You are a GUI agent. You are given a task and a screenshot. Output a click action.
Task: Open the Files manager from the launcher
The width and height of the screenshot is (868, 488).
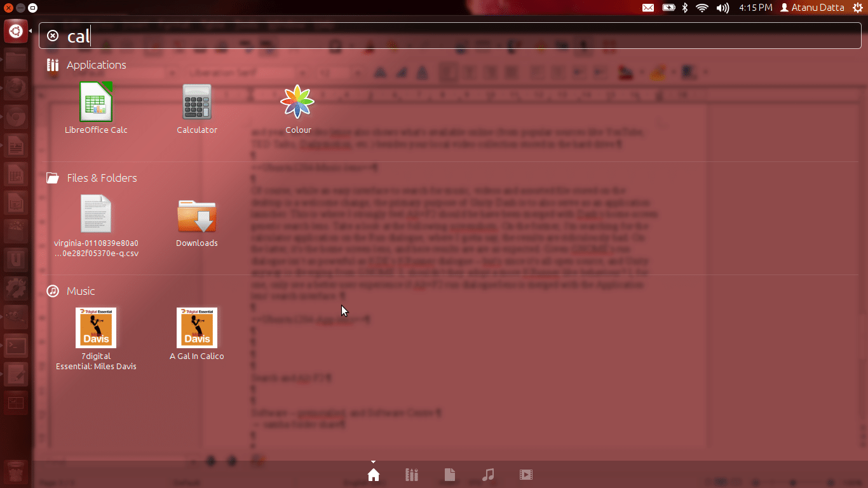click(x=16, y=60)
